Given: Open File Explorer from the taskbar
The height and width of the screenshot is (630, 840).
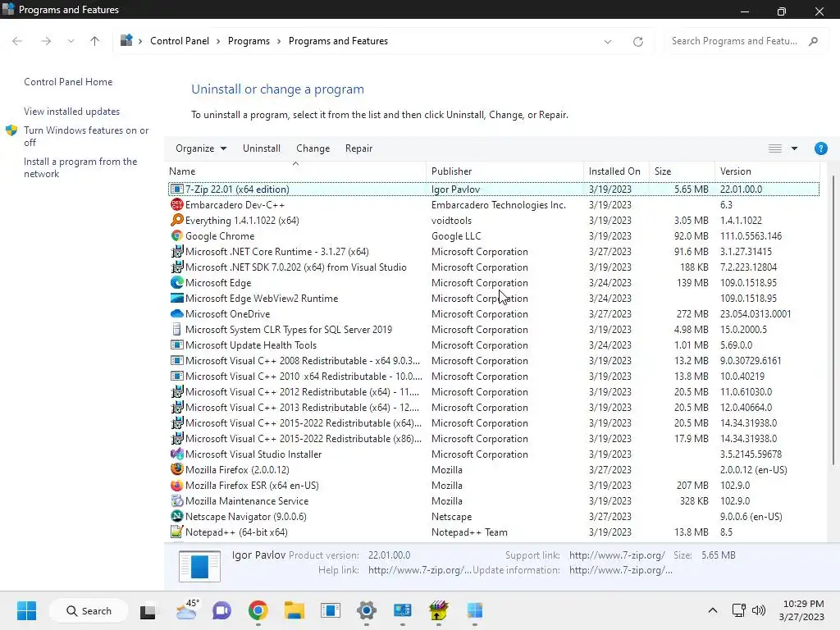Looking at the screenshot, I should tap(294, 610).
